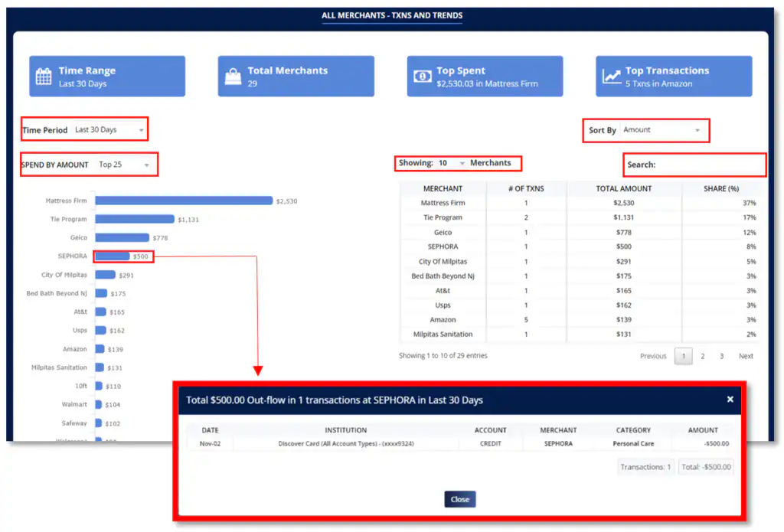Image resolution: width=784 pixels, height=532 pixels.
Task: Click the Search input field
Action: click(712, 165)
